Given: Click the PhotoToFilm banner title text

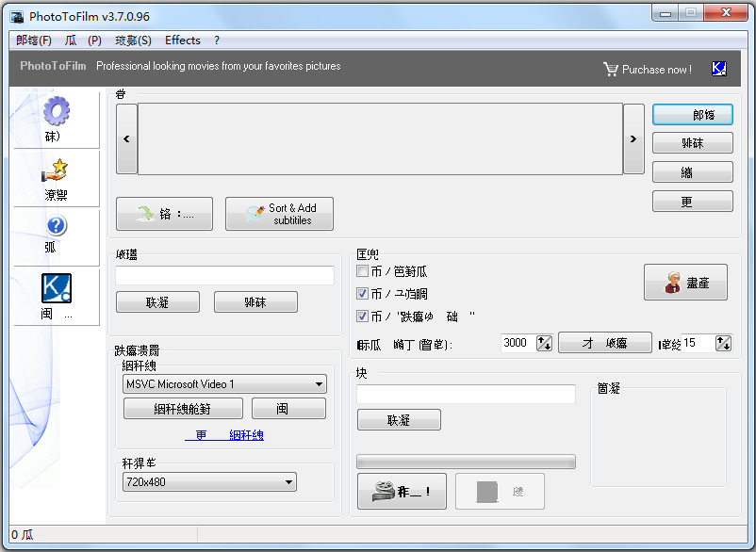Looking at the screenshot, I should [x=53, y=66].
